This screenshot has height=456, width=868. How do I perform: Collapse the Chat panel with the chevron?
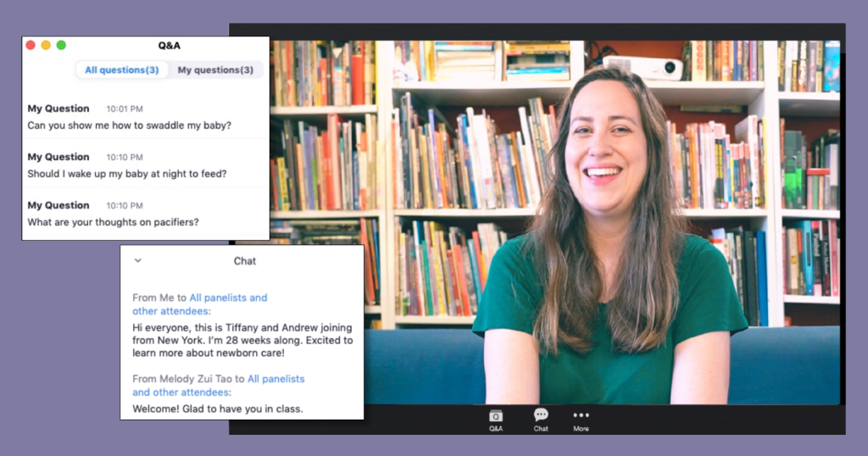(x=138, y=261)
